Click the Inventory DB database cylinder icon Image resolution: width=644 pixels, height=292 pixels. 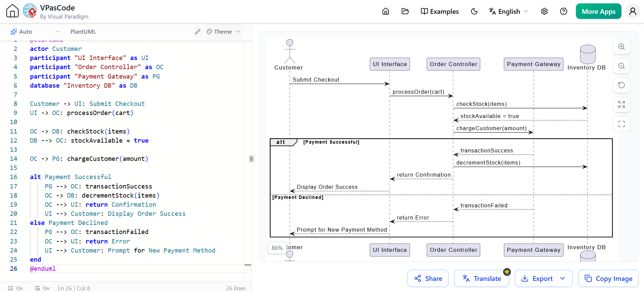pos(588,54)
